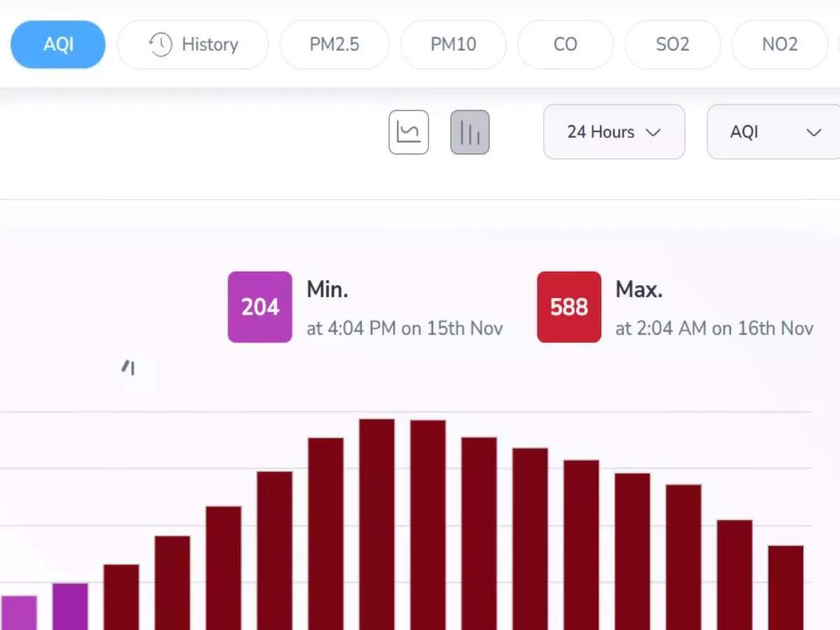
Task: Switch to the PM2.5 tab
Action: click(x=334, y=44)
